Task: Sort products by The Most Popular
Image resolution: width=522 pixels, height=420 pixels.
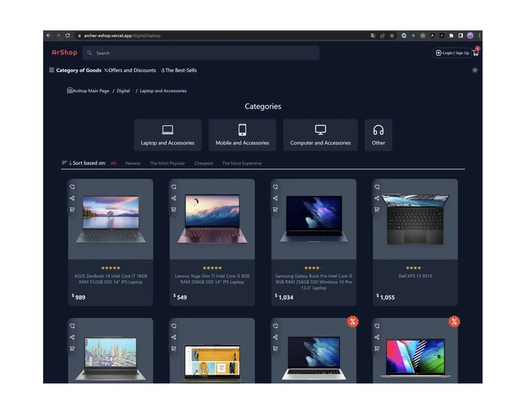Action: (x=167, y=164)
